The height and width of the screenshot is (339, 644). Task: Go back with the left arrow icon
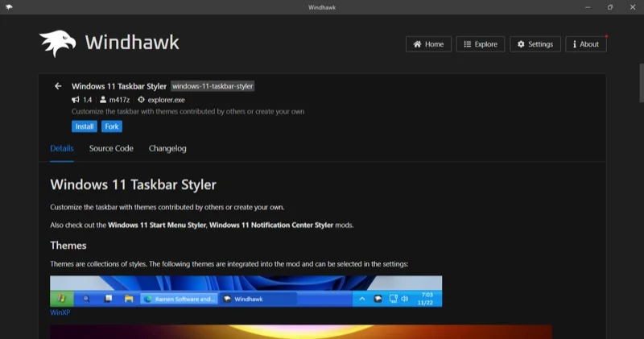[58, 86]
